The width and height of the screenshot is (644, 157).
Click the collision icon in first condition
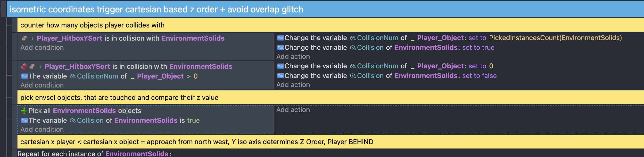[24, 38]
